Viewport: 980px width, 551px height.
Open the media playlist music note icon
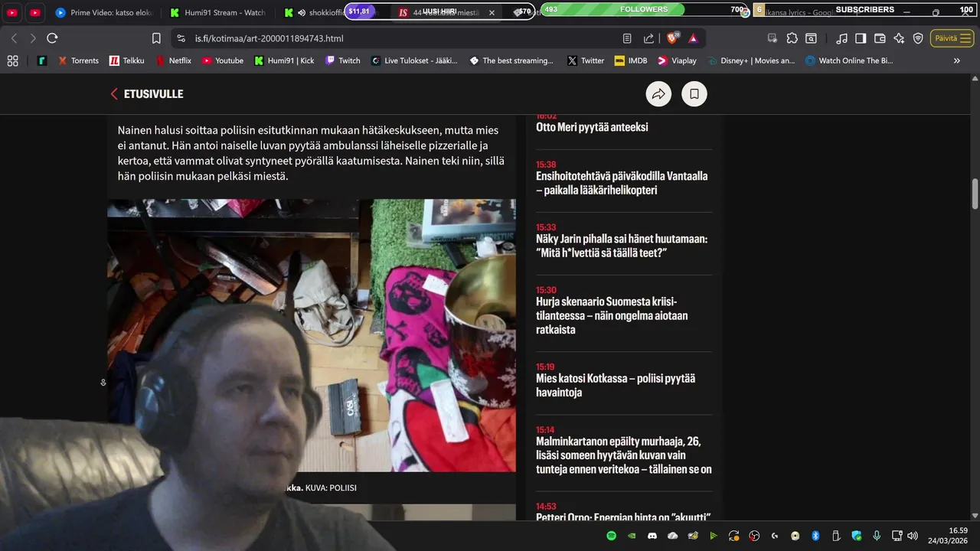841,38
